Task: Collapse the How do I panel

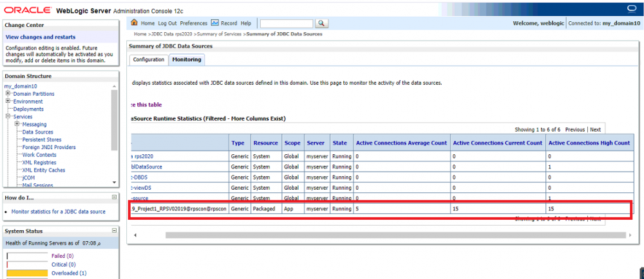Action: 114,197
